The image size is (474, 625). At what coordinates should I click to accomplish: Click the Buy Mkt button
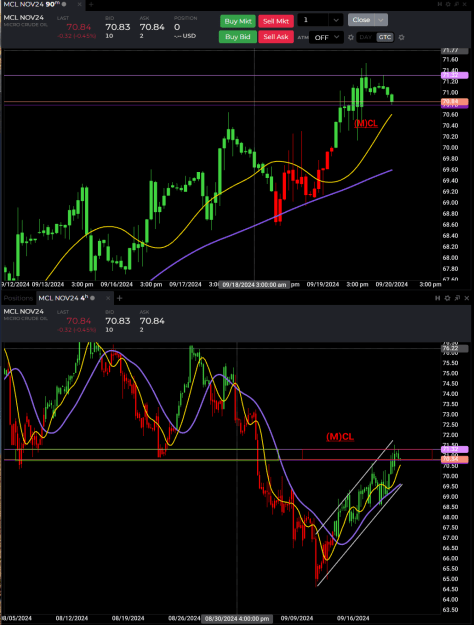238,21
